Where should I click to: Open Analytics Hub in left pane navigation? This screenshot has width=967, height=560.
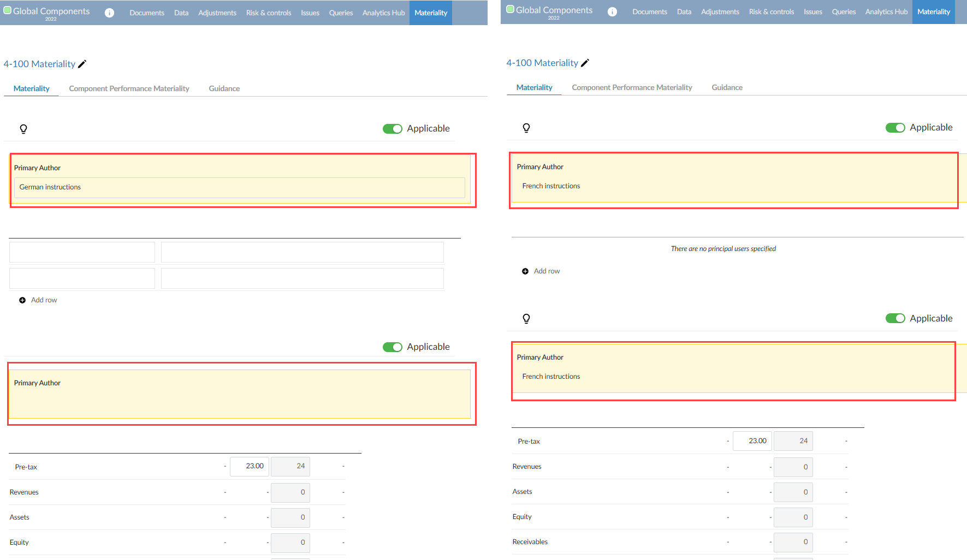point(383,13)
